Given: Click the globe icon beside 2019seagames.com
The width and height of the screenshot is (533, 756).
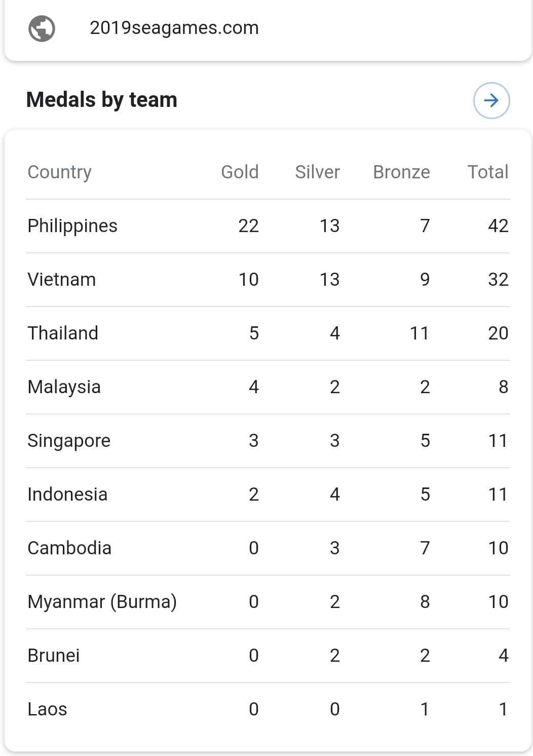Looking at the screenshot, I should point(42,28).
